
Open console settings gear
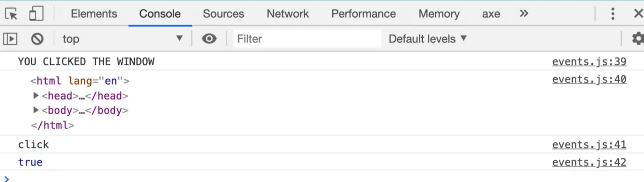click(638, 39)
